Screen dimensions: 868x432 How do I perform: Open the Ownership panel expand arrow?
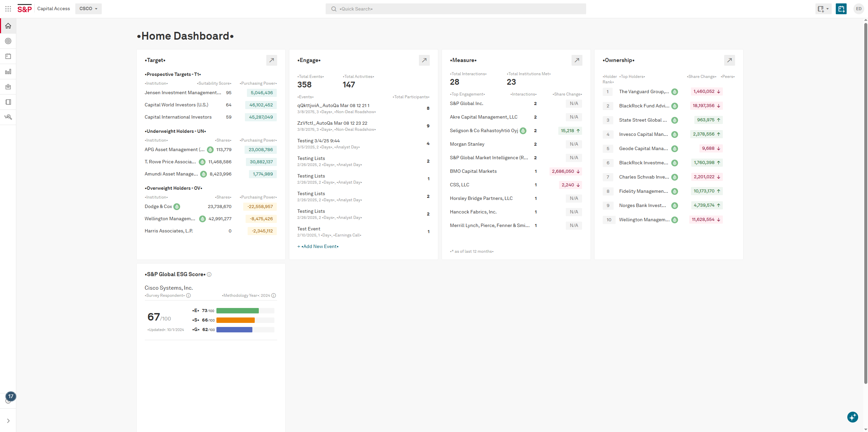729,60
